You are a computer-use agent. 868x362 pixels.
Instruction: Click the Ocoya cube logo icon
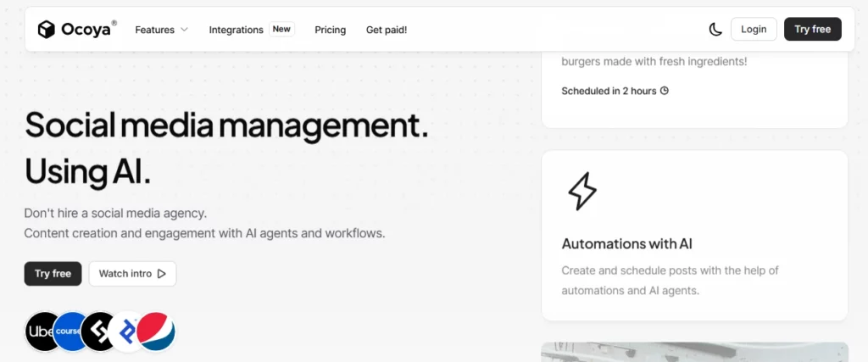point(46,30)
